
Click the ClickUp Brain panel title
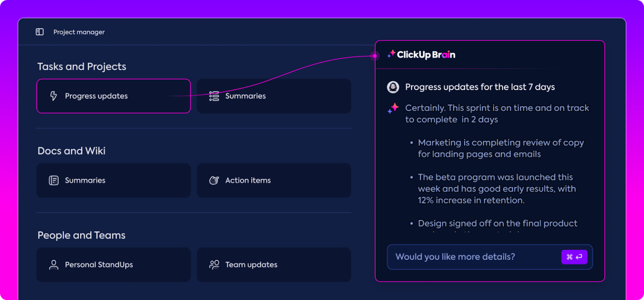tap(426, 55)
